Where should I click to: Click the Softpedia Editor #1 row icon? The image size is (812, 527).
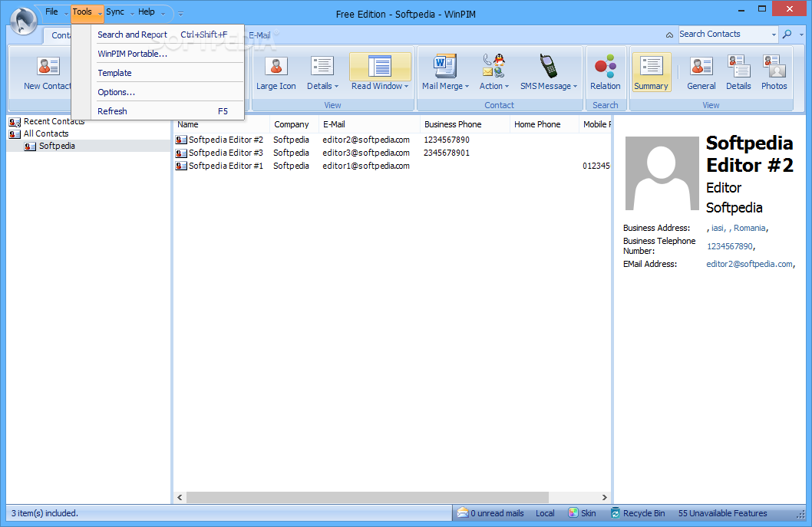tap(181, 166)
